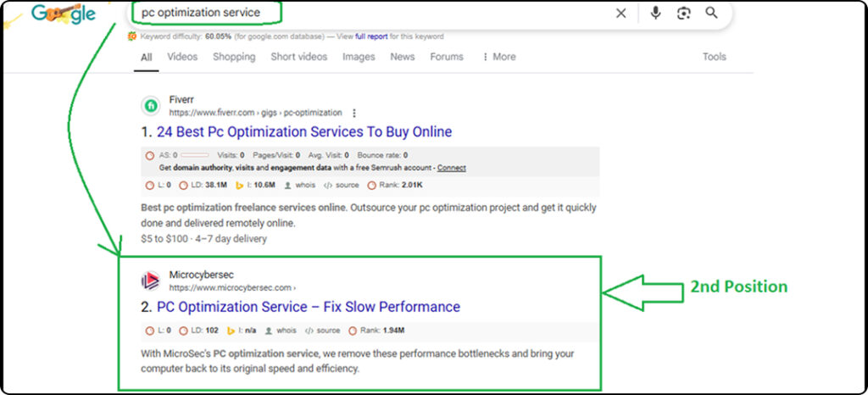Image resolution: width=868 pixels, height=395 pixels.
Task: Click the Bing index icon in Microcybersec row
Action: [x=231, y=331]
